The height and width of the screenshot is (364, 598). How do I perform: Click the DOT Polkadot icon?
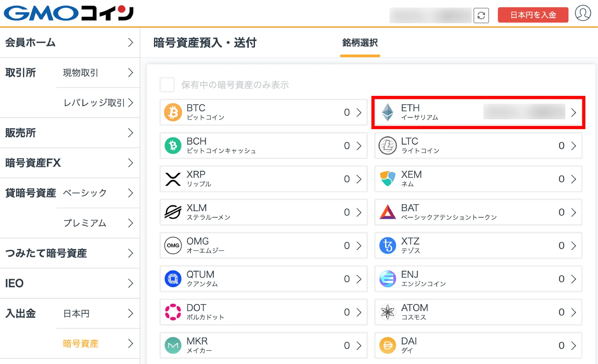click(x=173, y=312)
